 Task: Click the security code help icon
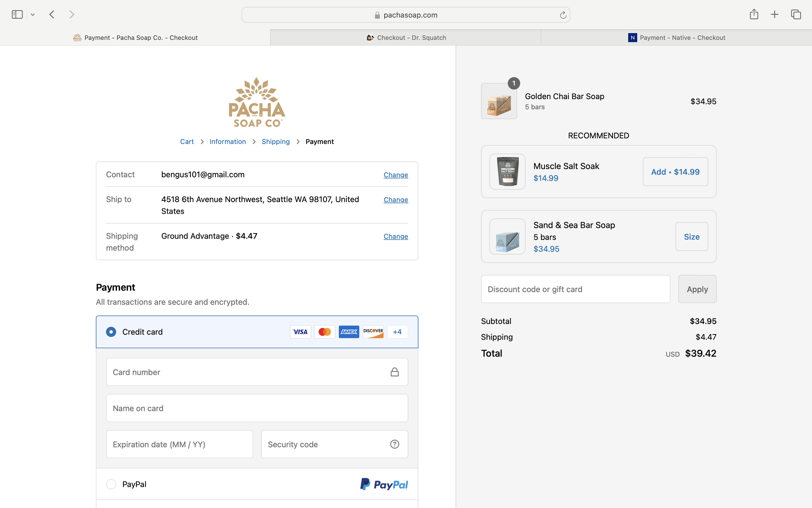(x=394, y=444)
